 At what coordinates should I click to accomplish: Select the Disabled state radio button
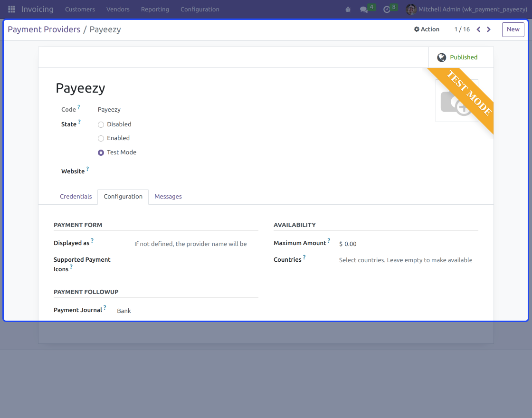[x=101, y=124]
